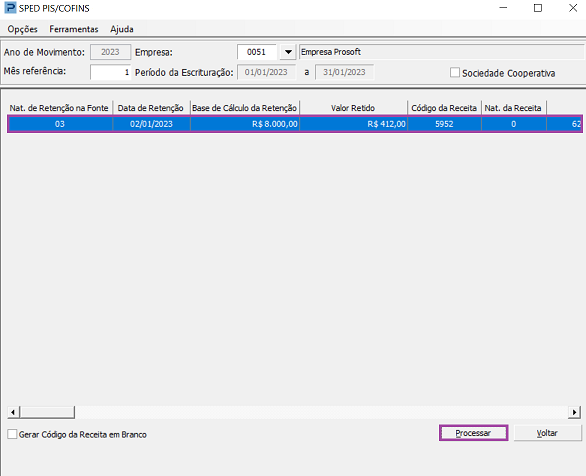Check Gerar Código da Receita em Branco
Screen dimensions: 586x476
(x=12, y=434)
